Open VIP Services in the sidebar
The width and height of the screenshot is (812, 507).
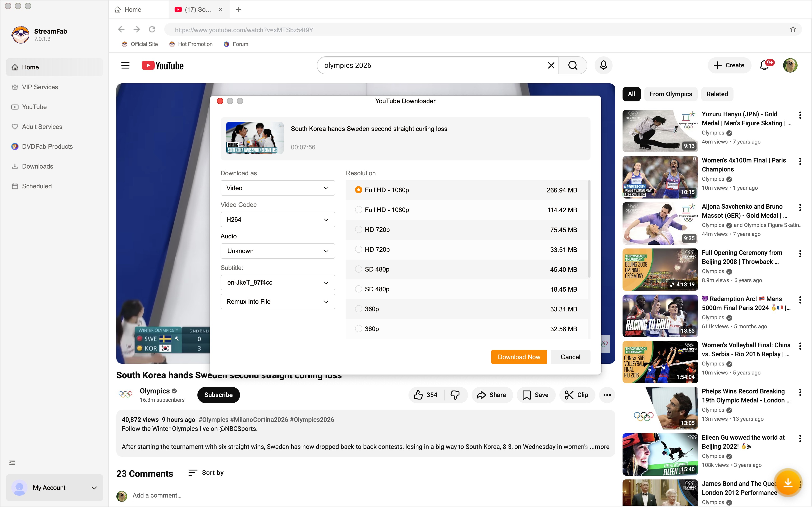click(x=40, y=87)
